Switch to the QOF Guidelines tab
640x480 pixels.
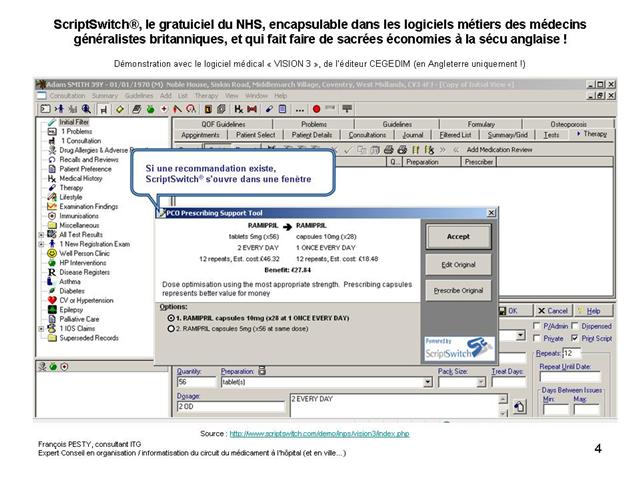tap(223, 124)
